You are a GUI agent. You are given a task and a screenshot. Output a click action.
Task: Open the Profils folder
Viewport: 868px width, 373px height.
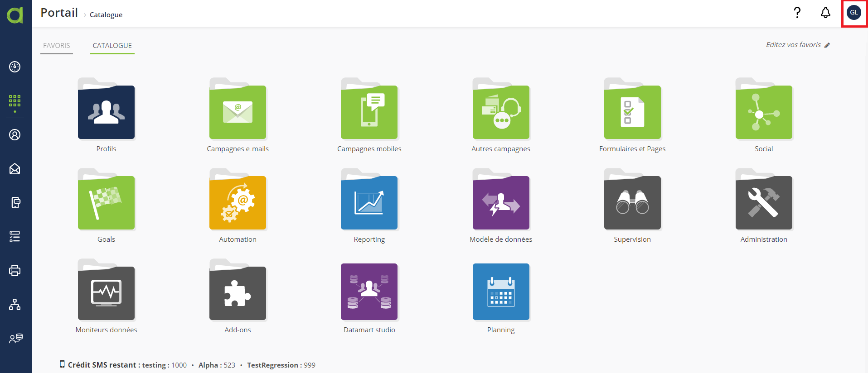[106, 112]
